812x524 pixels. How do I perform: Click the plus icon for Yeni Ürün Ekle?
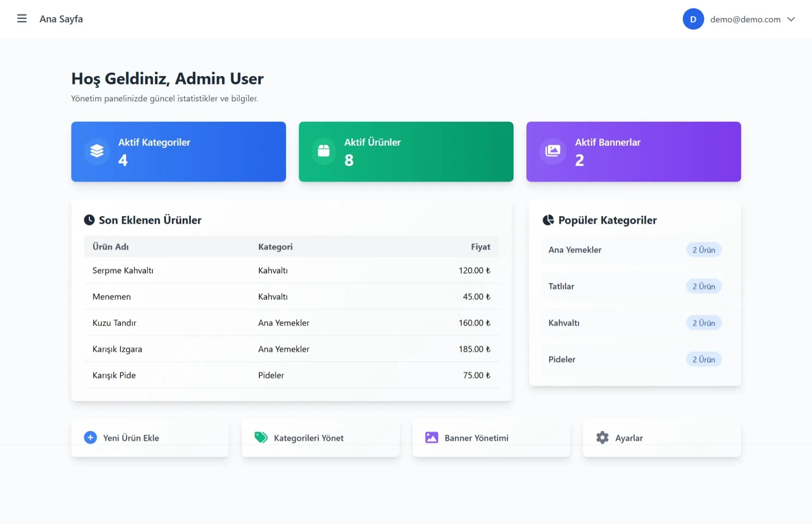pos(90,437)
